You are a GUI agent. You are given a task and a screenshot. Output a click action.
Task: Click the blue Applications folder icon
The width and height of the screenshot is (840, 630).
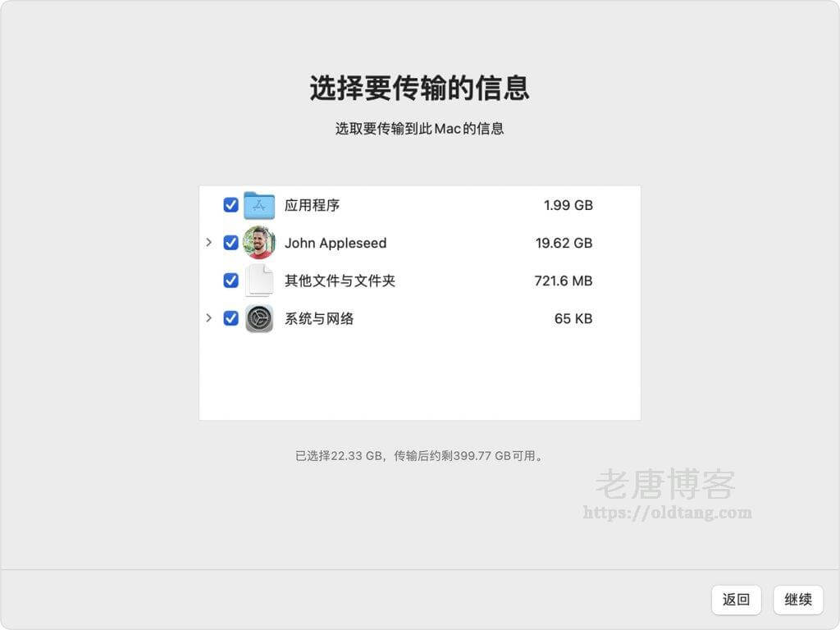pos(259,205)
